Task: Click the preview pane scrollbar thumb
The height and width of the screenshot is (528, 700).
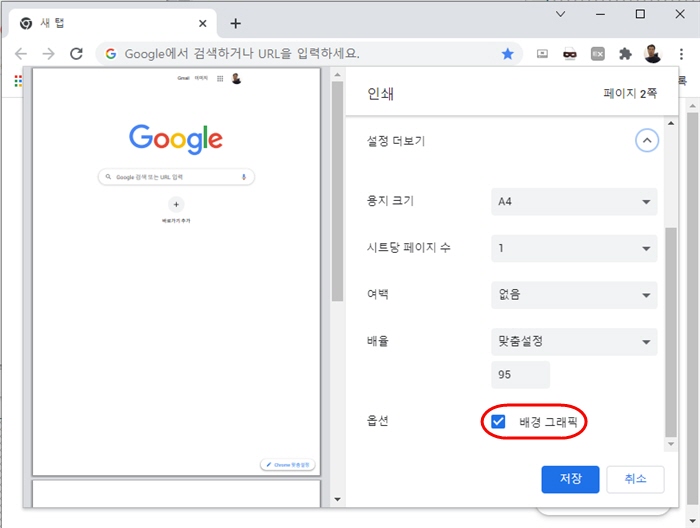Action: click(x=338, y=191)
